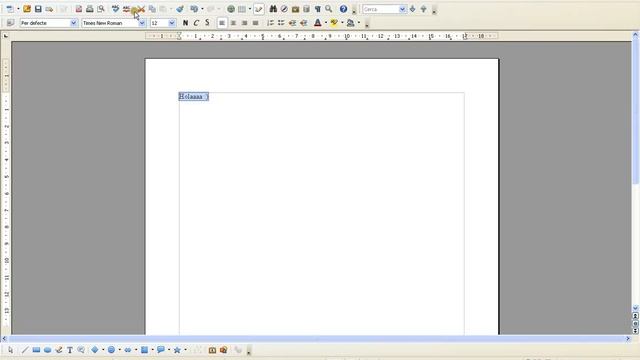640x360 pixels.
Task: Open the Undo history dropdown arrow
Action: click(202, 9)
